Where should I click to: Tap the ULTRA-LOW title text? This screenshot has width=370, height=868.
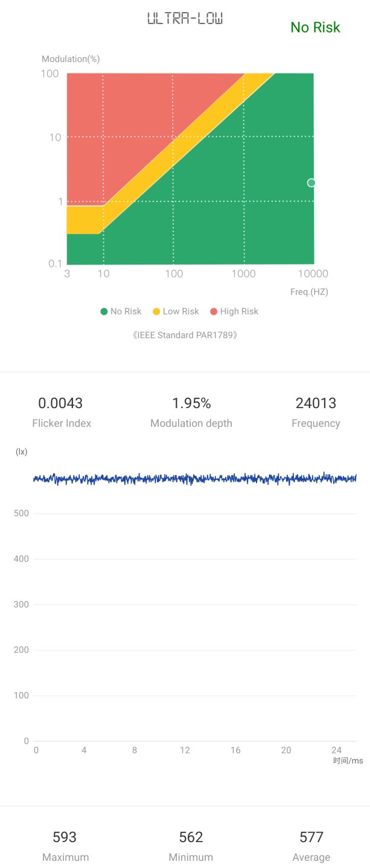click(185, 19)
